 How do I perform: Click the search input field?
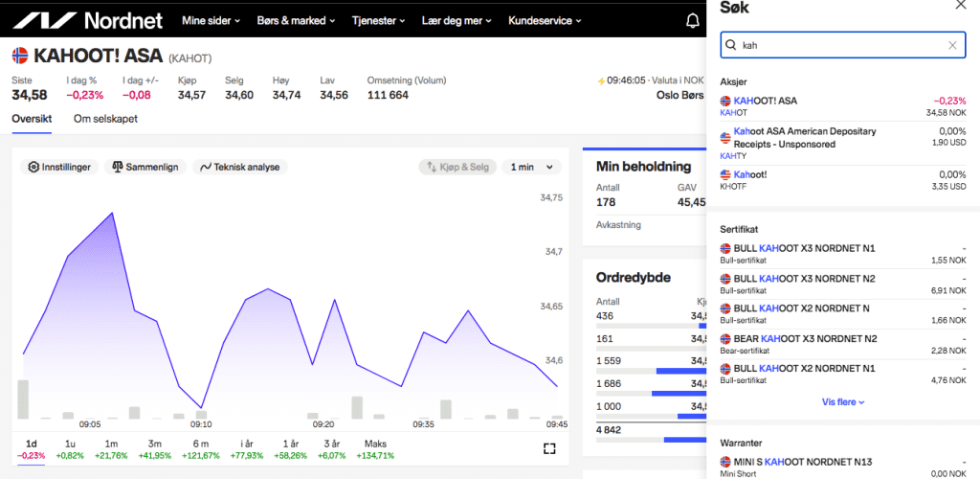840,45
